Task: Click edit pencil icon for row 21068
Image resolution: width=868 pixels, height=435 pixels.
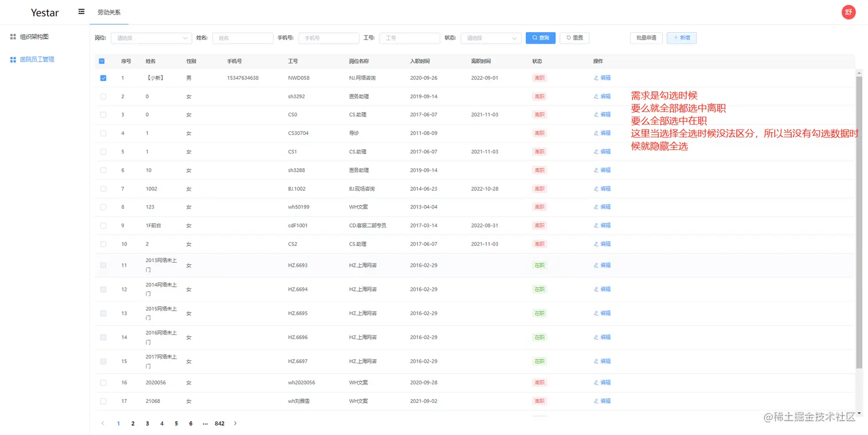Action: point(596,401)
